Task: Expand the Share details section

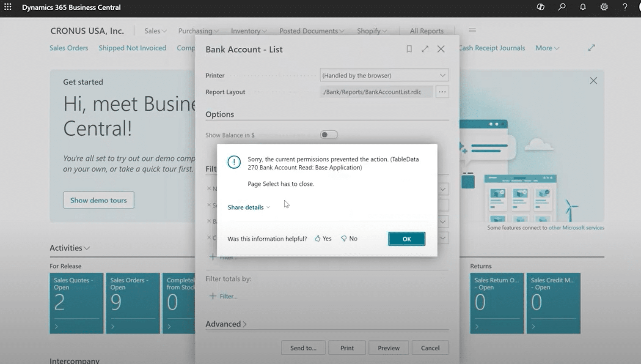Action: (x=248, y=207)
